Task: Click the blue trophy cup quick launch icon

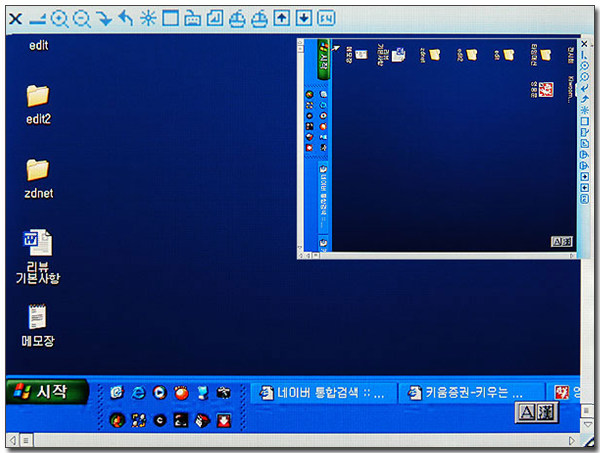Action: pyautogui.click(x=202, y=393)
